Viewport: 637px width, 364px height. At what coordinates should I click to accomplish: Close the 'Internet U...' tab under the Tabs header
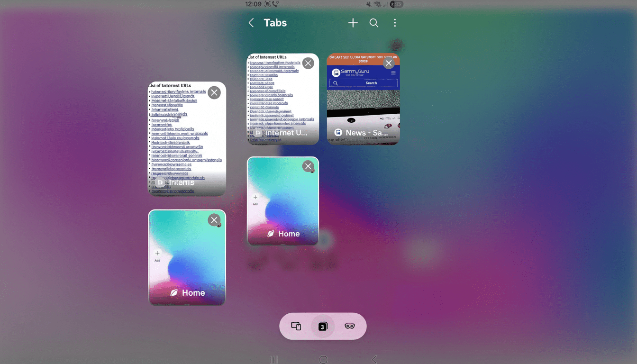click(308, 63)
